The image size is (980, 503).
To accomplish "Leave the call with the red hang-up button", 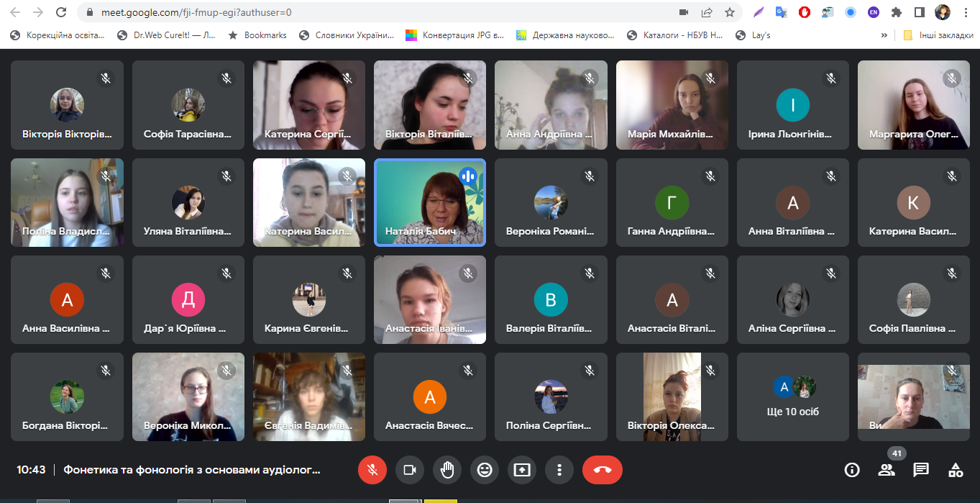I will [602, 470].
